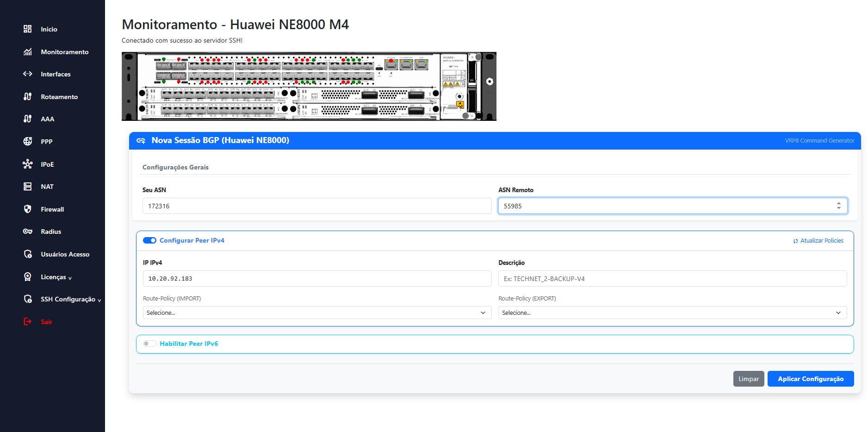
Task: Open the Route-Policy (EXPORT) dropdown
Action: tap(672, 313)
